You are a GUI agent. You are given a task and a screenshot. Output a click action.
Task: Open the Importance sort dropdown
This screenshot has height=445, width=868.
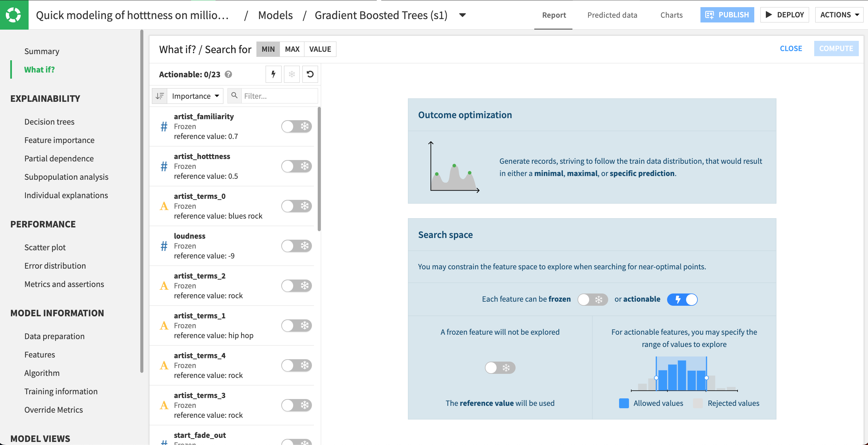(x=195, y=96)
